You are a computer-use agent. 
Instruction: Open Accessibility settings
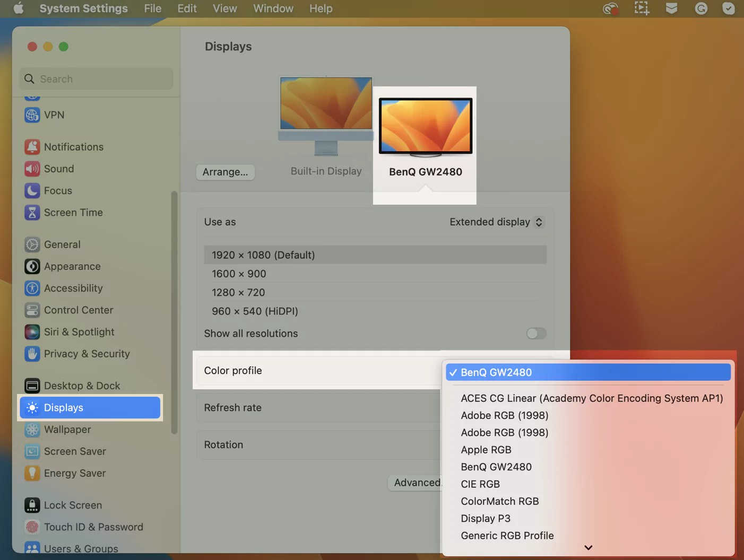tap(73, 288)
